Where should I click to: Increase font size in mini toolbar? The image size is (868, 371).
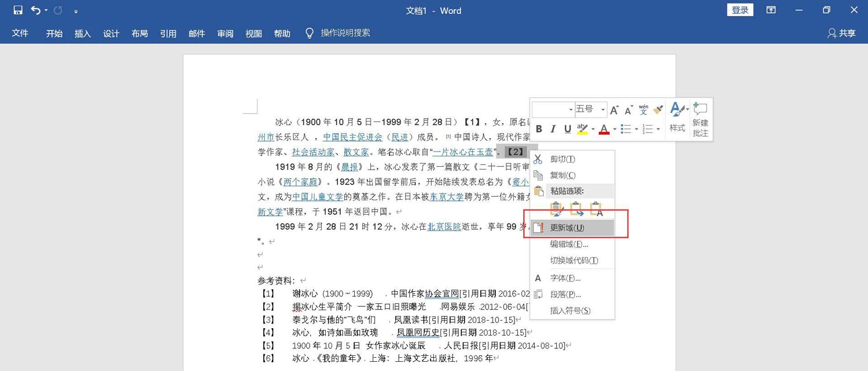pos(614,109)
